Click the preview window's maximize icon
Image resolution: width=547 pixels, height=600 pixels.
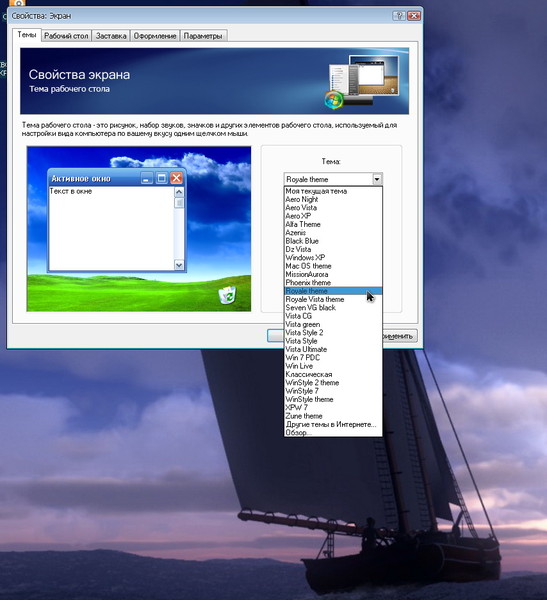(x=162, y=178)
